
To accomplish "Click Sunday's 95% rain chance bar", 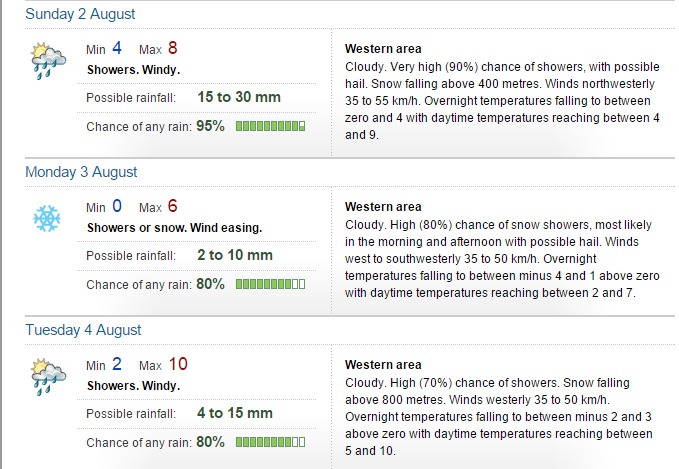I will (x=271, y=126).
